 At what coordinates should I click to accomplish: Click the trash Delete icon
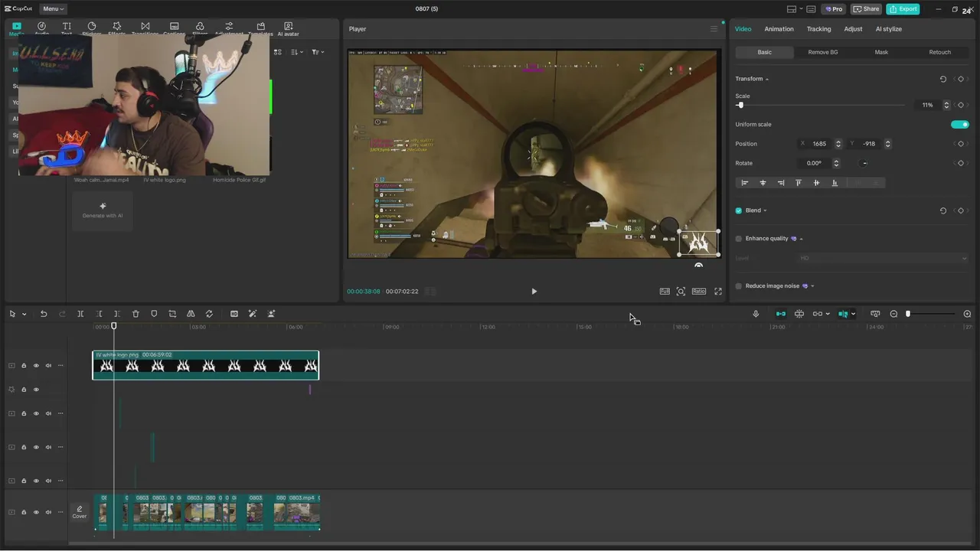tap(136, 314)
